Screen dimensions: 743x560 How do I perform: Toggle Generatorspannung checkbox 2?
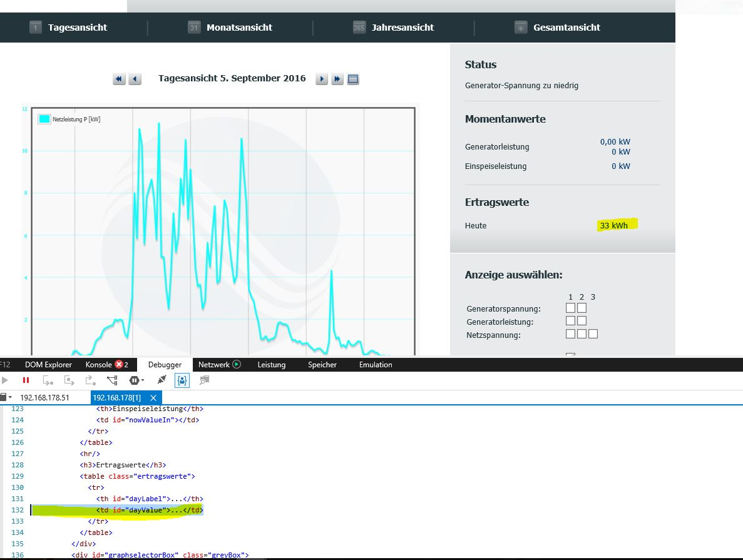tap(582, 308)
